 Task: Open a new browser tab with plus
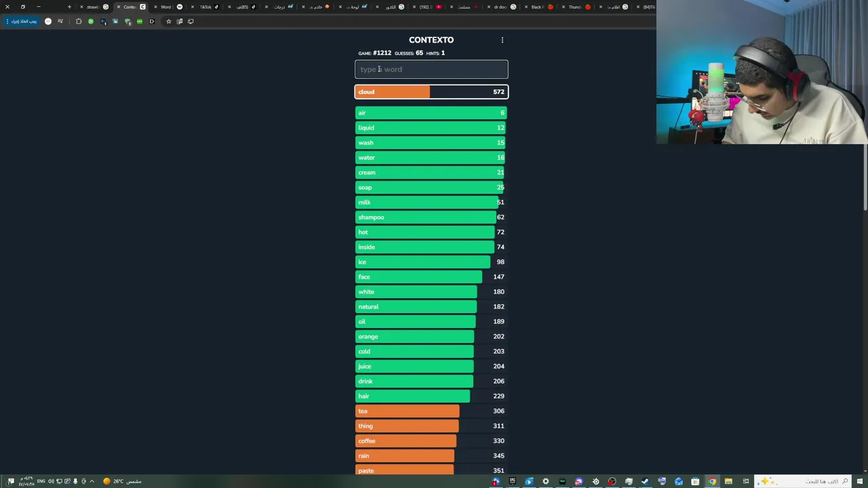tap(69, 7)
